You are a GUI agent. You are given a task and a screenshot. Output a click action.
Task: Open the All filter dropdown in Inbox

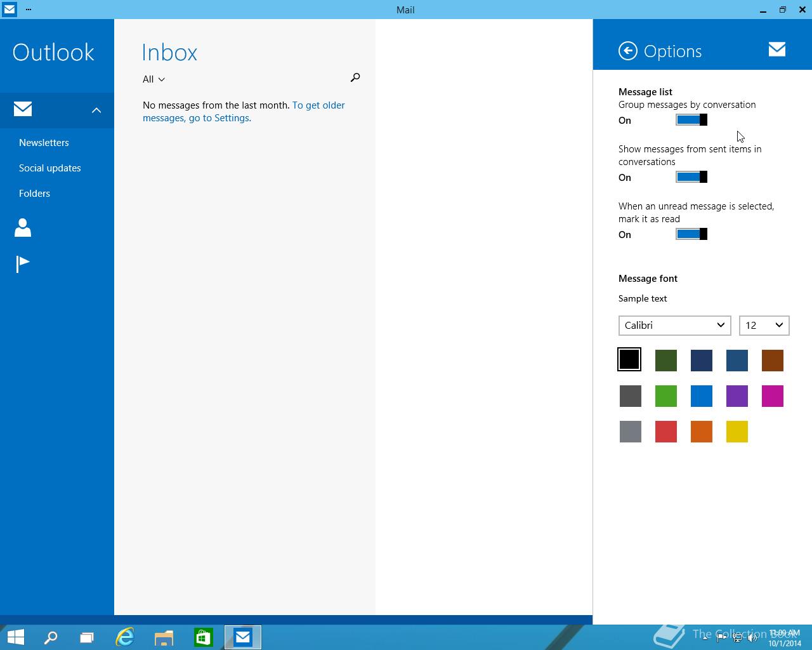pos(154,79)
